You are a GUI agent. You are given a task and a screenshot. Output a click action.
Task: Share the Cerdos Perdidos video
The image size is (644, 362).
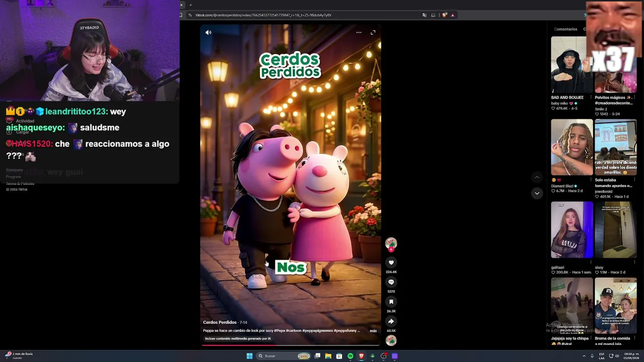(391, 321)
